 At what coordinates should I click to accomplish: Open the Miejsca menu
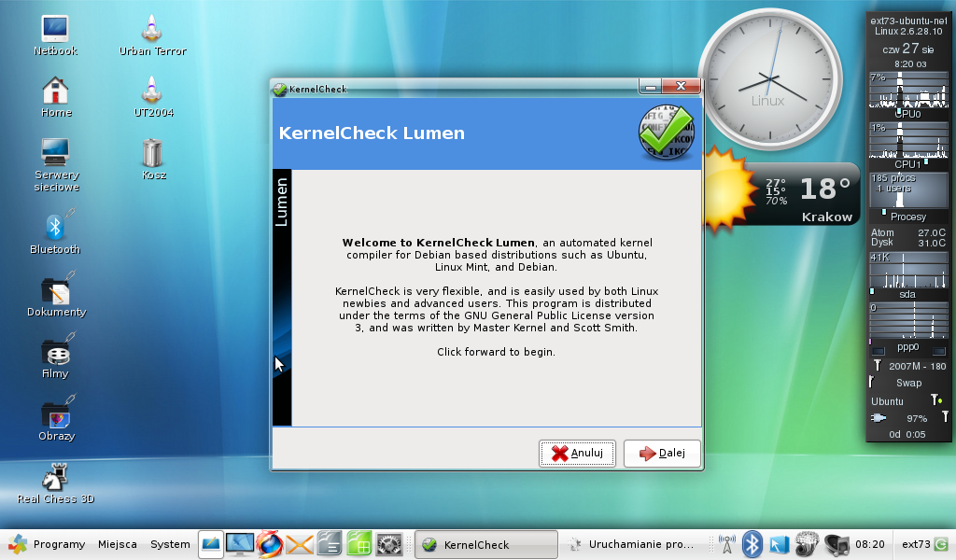(118, 544)
